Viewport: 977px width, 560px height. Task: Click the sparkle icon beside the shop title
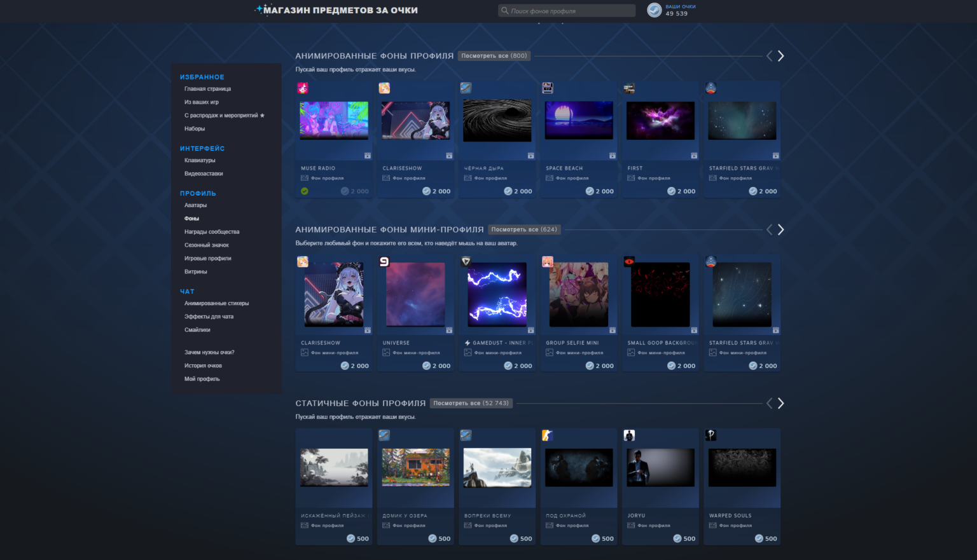click(x=259, y=10)
